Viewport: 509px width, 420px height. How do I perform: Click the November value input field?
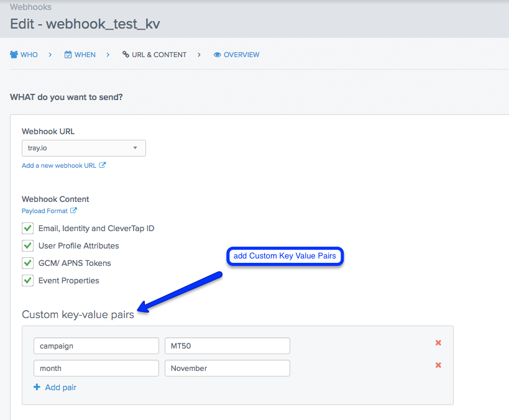point(227,368)
